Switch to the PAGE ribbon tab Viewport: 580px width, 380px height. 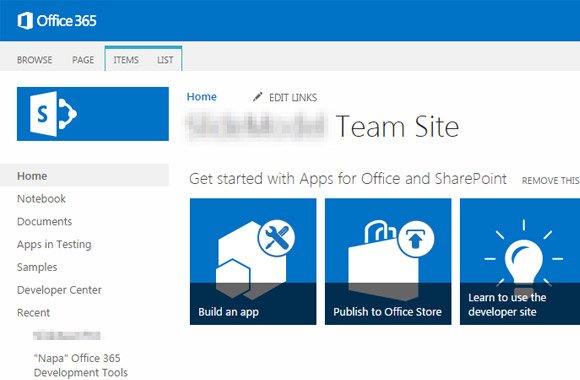click(x=83, y=60)
